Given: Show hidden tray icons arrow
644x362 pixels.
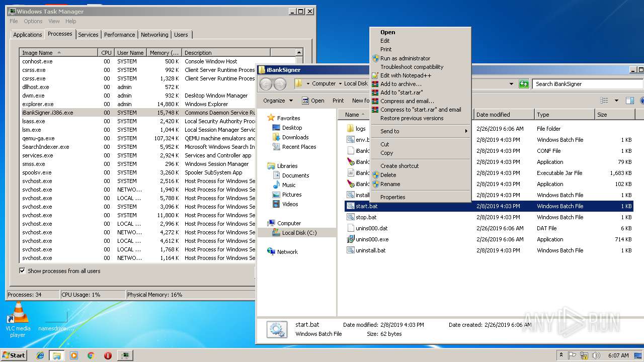Looking at the screenshot, I should point(561,355).
